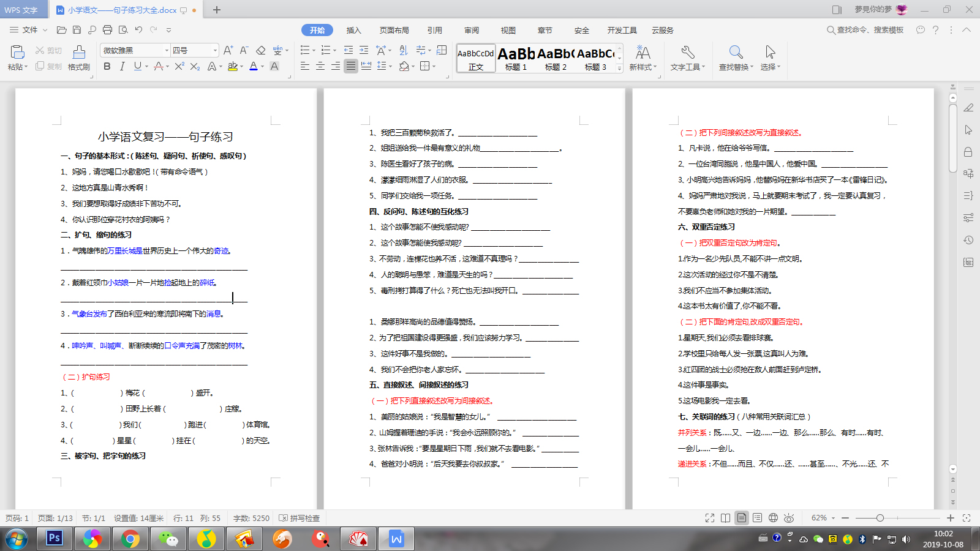Center align the paragraph

point(320,66)
